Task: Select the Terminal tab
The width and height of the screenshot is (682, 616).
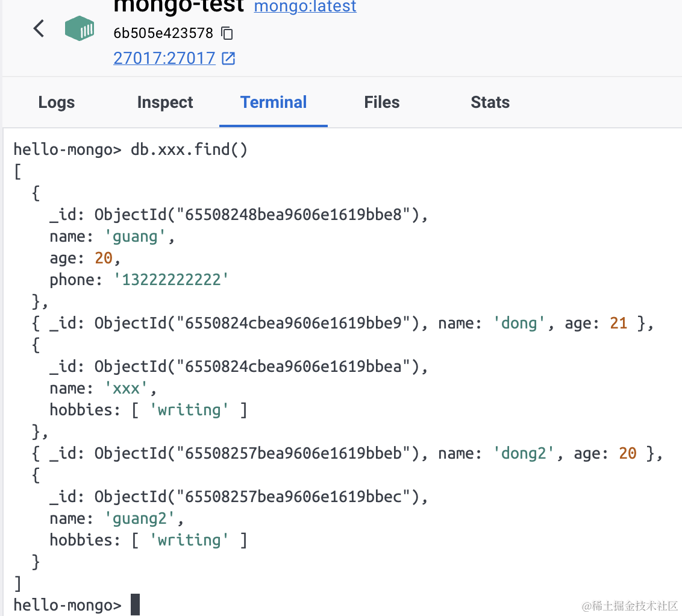Action: [274, 102]
